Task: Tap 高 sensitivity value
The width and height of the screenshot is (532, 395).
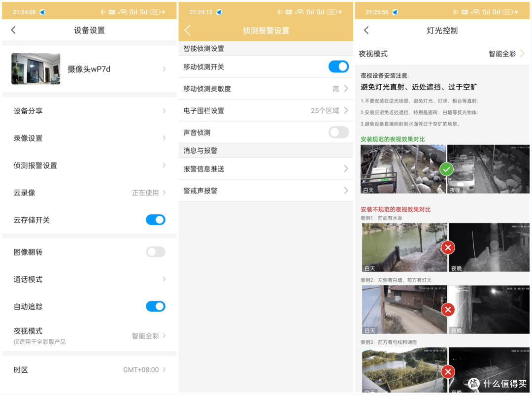Action: click(x=335, y=89)
